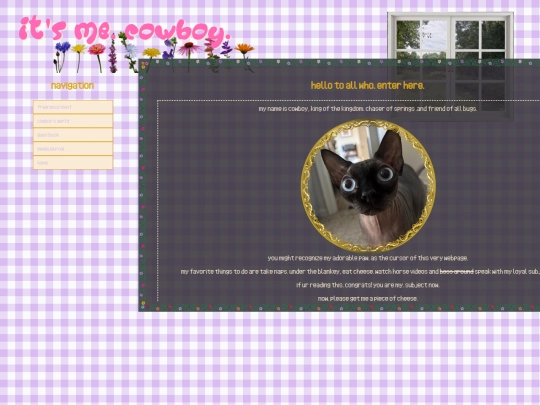Image resolution: width=540 pixels, height=405 pixels.
Task: Click the line 'my name is cowboy, king of the kingdom'
Action: 367,108
